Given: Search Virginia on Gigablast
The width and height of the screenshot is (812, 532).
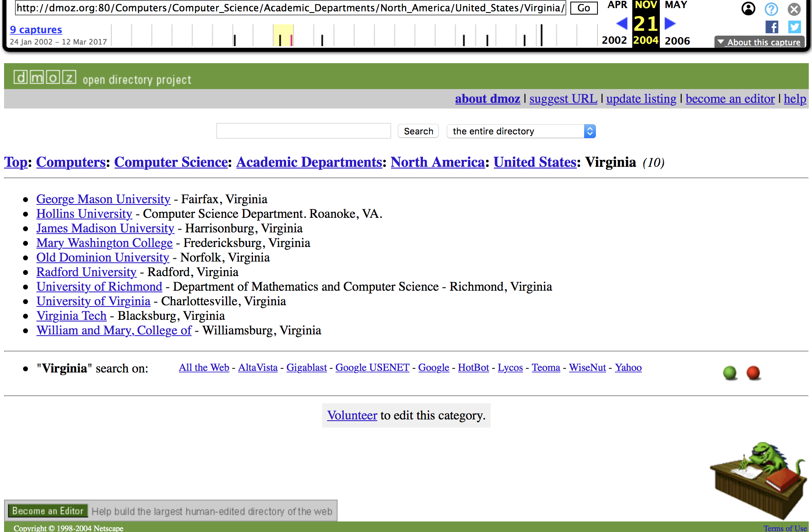Looking at the screenshot, I should [x=306, y=368].
